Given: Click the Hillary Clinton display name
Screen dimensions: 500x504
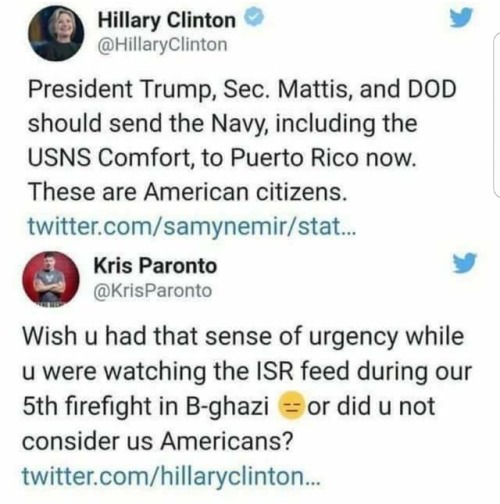Looking at the screenshot, I should click(167, 20).
